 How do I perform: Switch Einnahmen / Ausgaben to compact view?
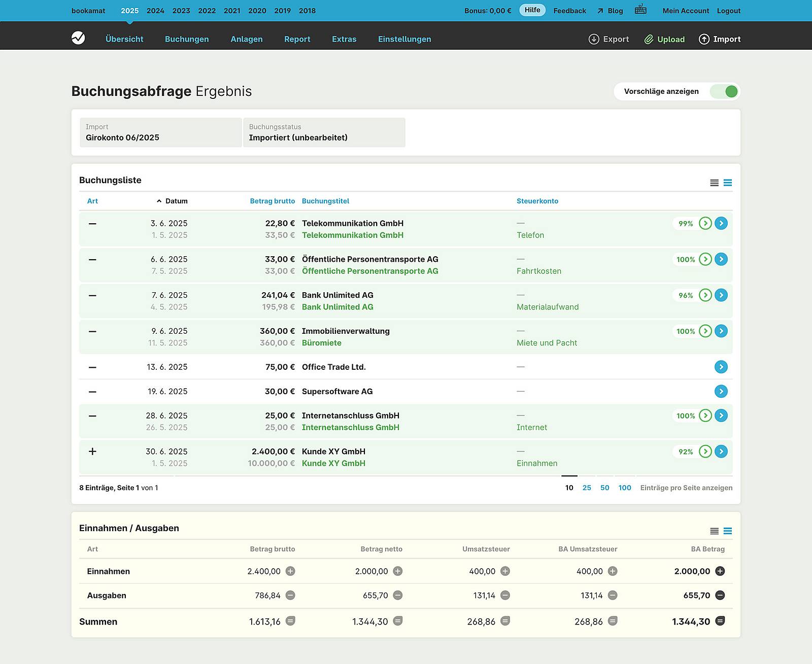pos(714,531)
